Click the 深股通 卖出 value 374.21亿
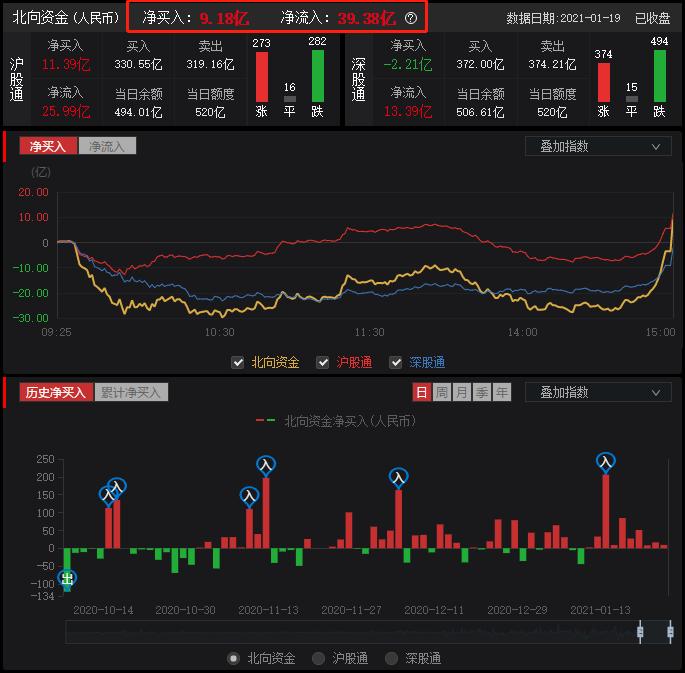 pos(552,65)
